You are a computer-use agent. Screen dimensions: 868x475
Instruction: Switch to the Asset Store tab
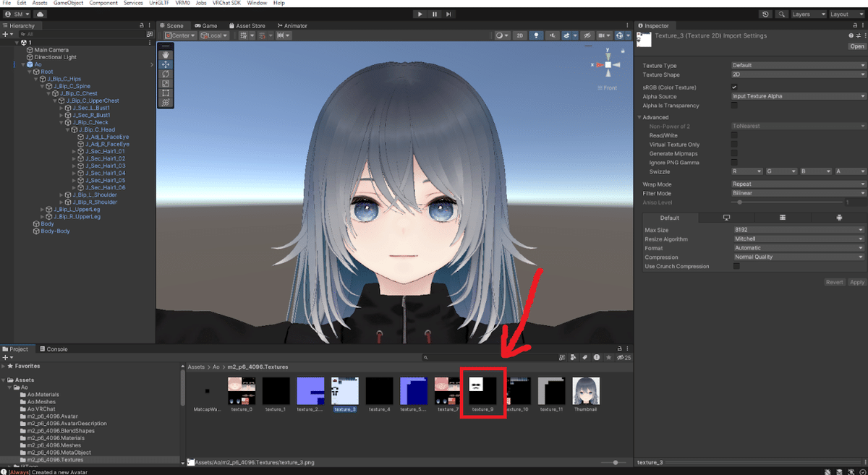pos(249,25)
